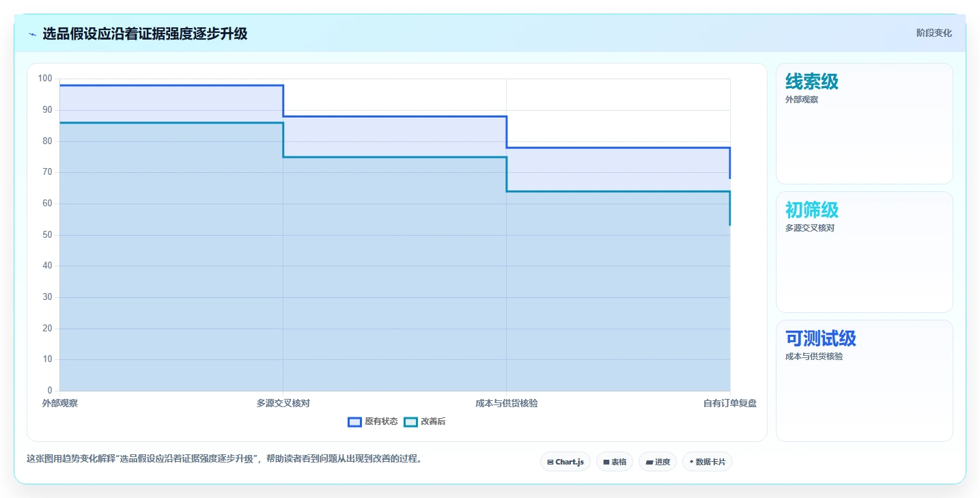Open the 线索级 card

pos(864,124)
